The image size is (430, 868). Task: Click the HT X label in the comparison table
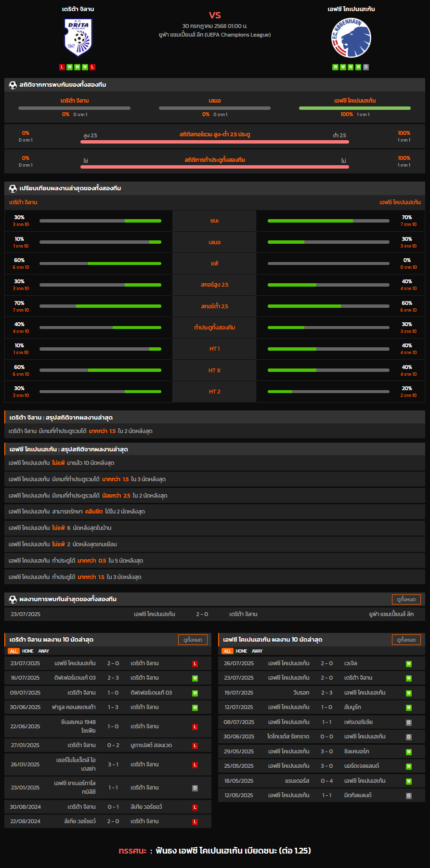point(215,370)
